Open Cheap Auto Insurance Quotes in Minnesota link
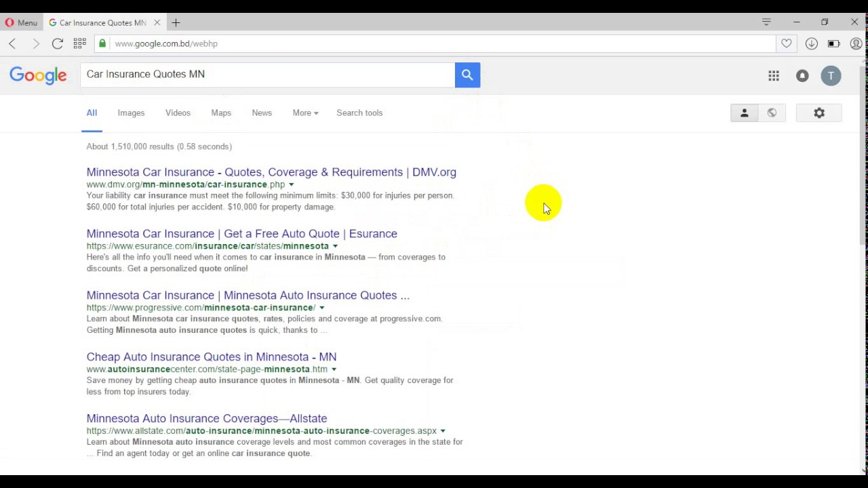This screenshot has width=868, height=488. point(211,357)
